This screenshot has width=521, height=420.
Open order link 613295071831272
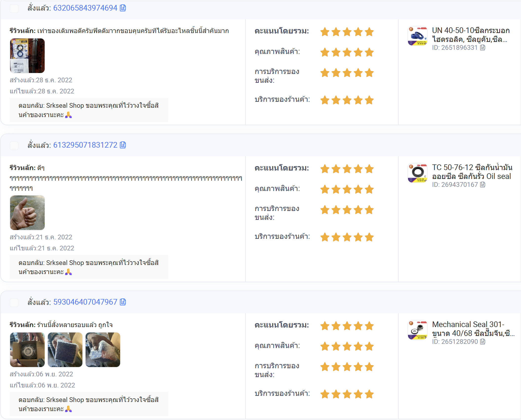click(x=85, y=145)
